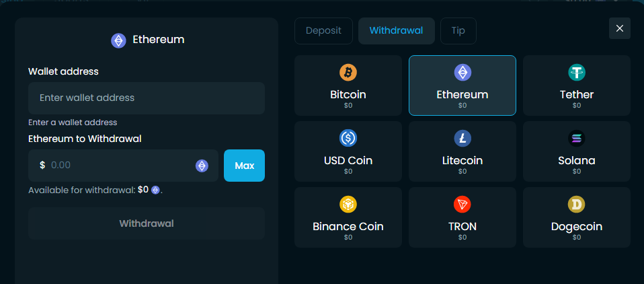Pick the USD Coin icon

[x=348, y=138]
